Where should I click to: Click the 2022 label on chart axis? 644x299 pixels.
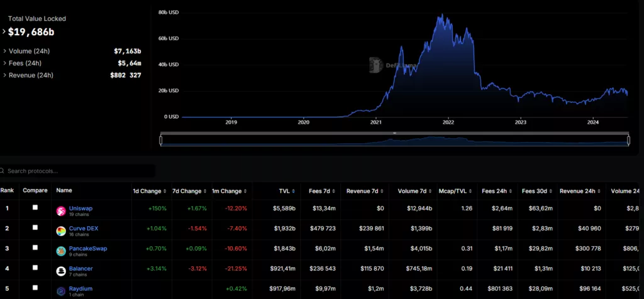pyautogui.click(x=448, y=122)
